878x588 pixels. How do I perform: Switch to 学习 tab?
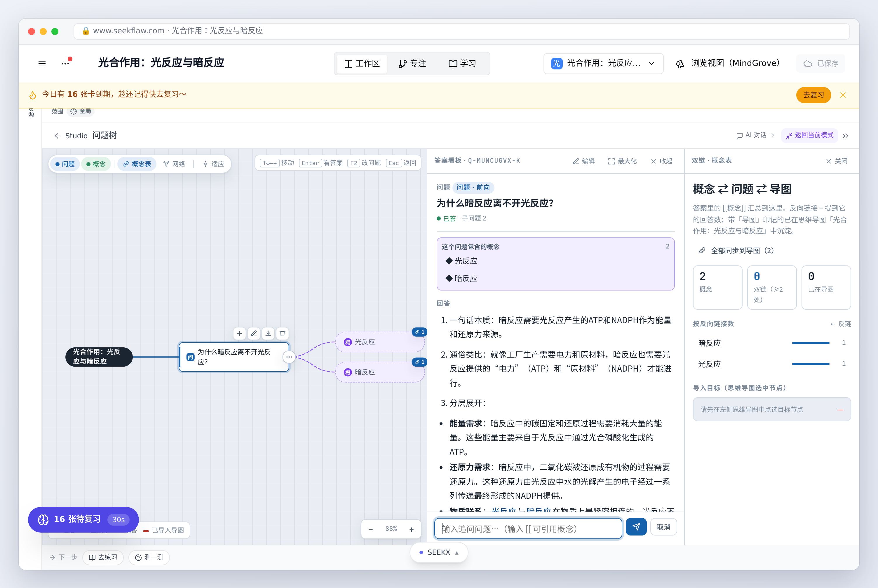[x=462, y=64]
